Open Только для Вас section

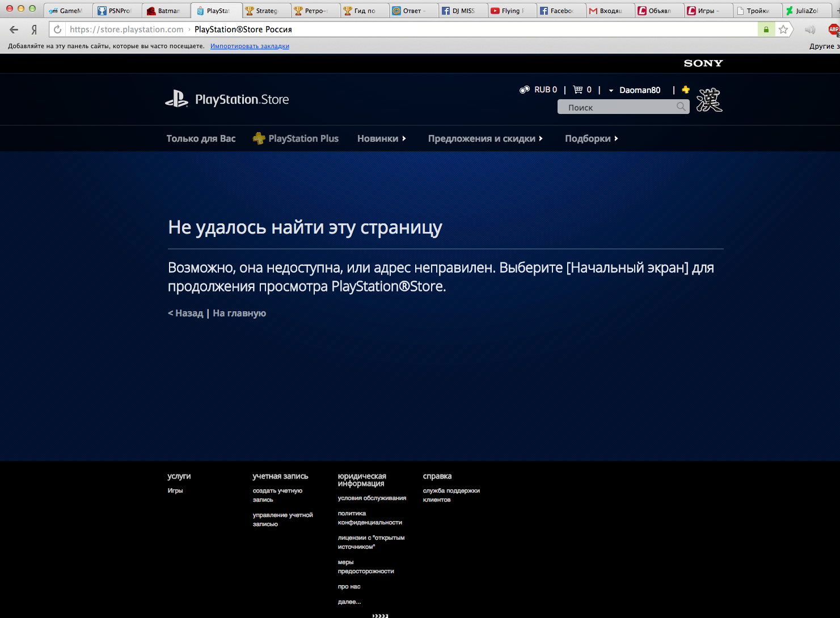pyautogui.click(x=201, y=138)
